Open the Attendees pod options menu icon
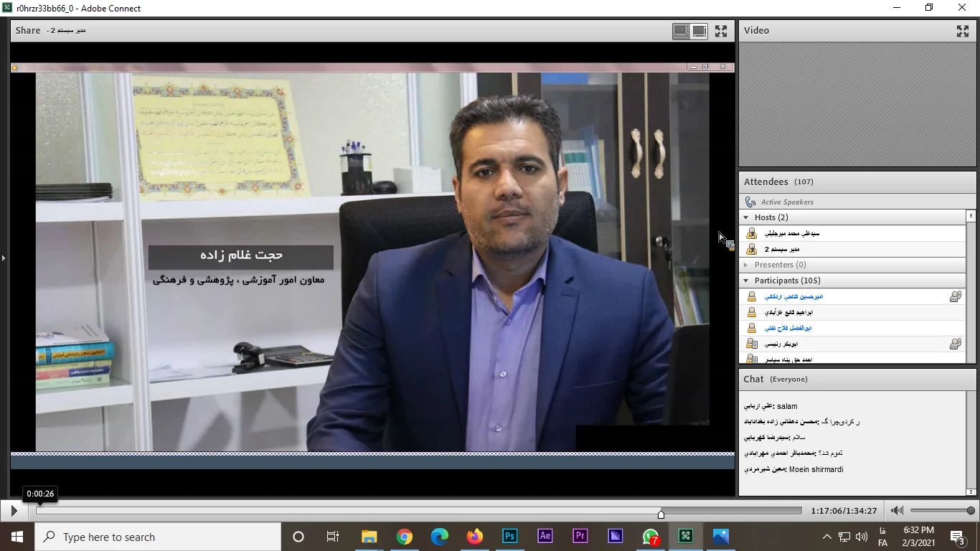 [x=971, y=215]
